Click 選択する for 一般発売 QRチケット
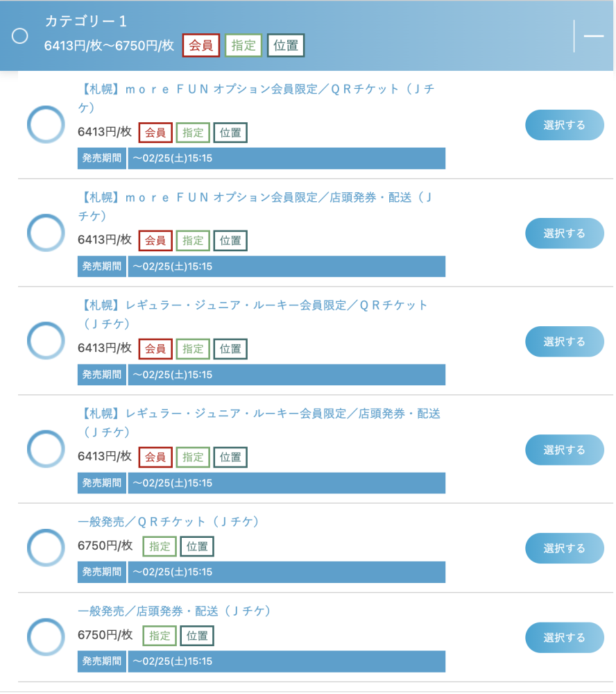Viewport: 616px width, 694px height. (564, 548)
